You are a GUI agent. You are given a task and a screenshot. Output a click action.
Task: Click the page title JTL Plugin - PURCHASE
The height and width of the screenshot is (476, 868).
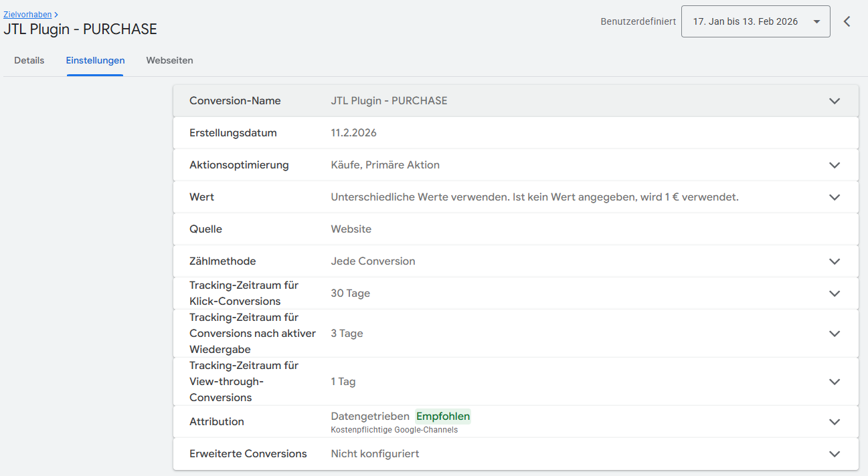pos(80,29)
